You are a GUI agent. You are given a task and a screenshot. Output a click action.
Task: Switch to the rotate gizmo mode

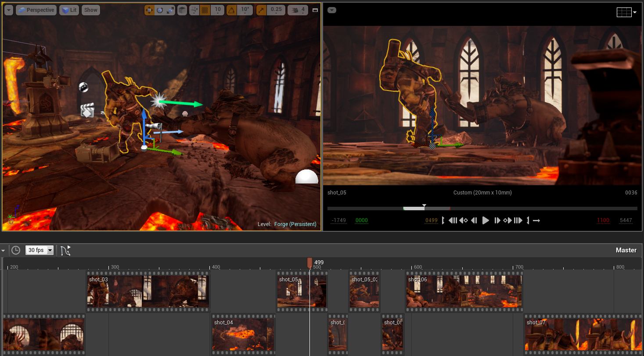click(x=160, y=10)
